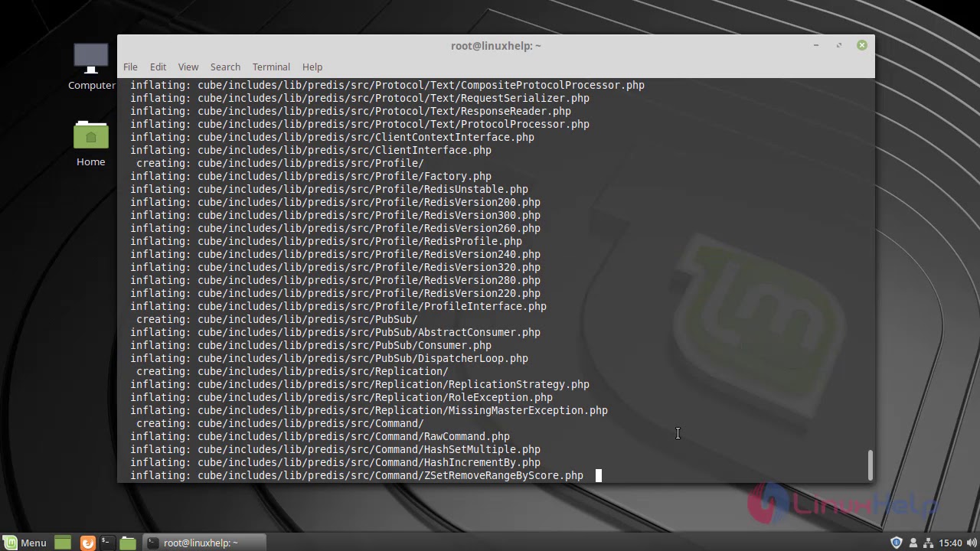The height and width of the screenshot is (551, 980).
Task: Click the user tray icon
Action: [913, 543]
